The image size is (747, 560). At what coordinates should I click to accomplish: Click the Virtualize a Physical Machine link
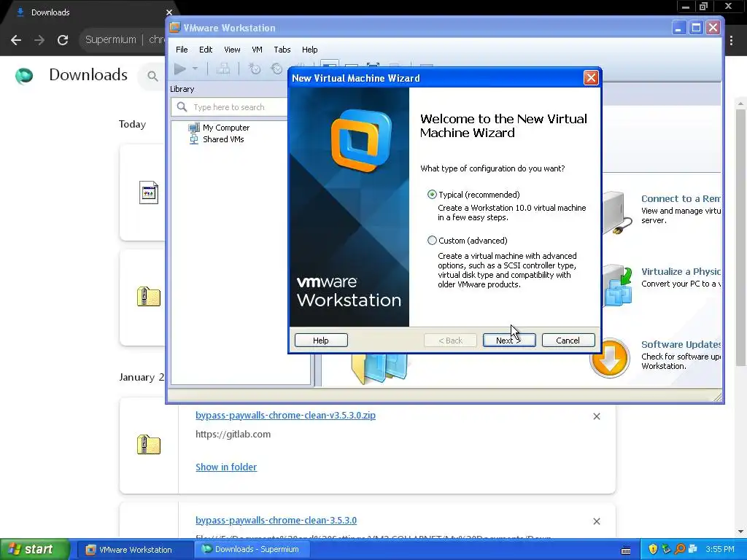point(681,271)
